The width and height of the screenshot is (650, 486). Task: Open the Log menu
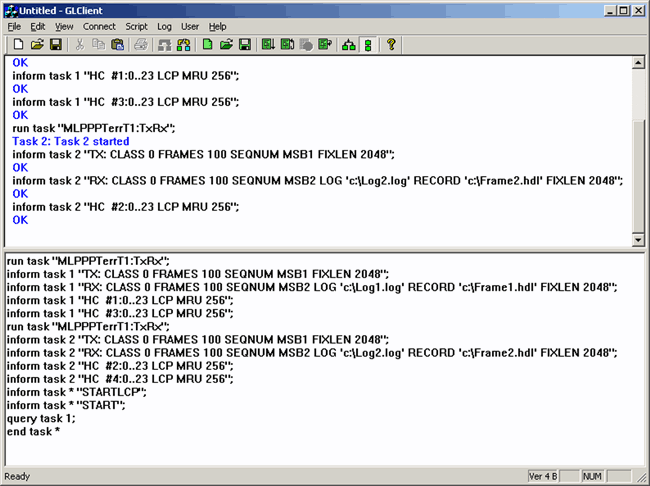click(164, 27)
